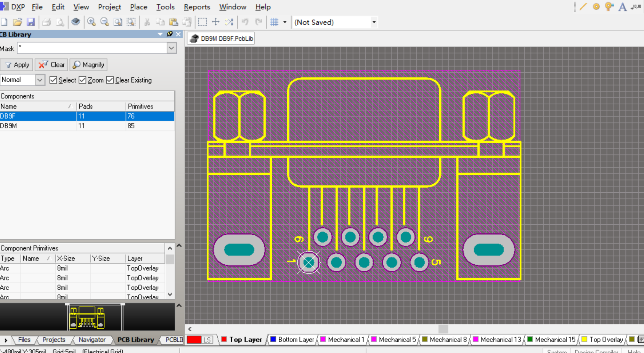Click the Redo arrow icon

click(x=258, y=22)
